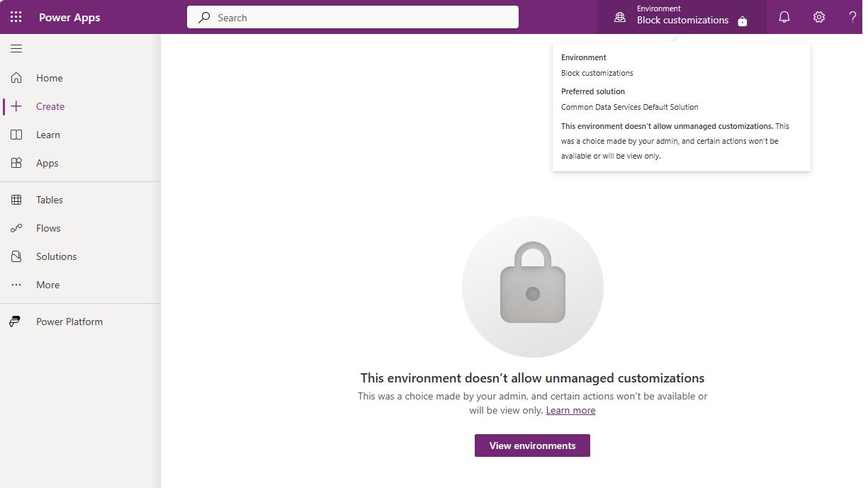
Task: Open Solutions using its sidebar icon
Action: coord(16,256)
